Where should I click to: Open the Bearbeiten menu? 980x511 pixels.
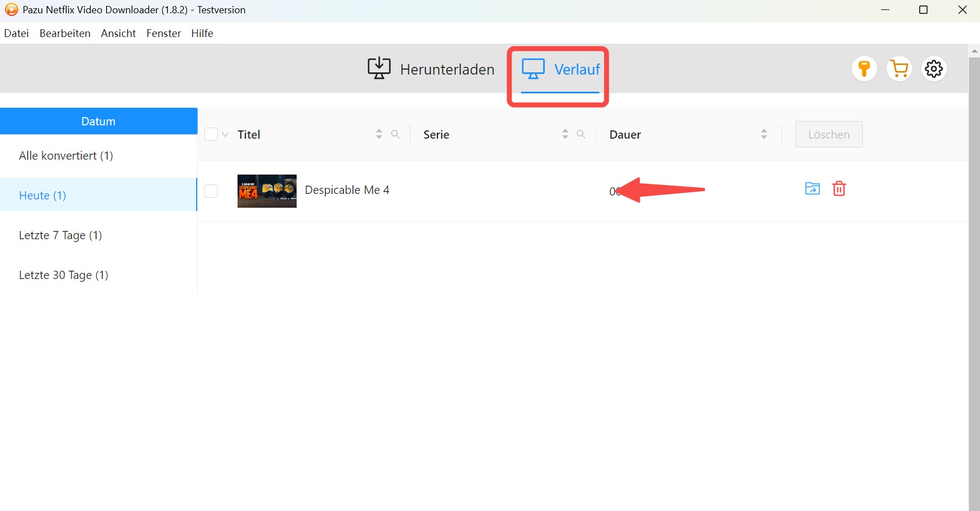(x=65, y=33)
